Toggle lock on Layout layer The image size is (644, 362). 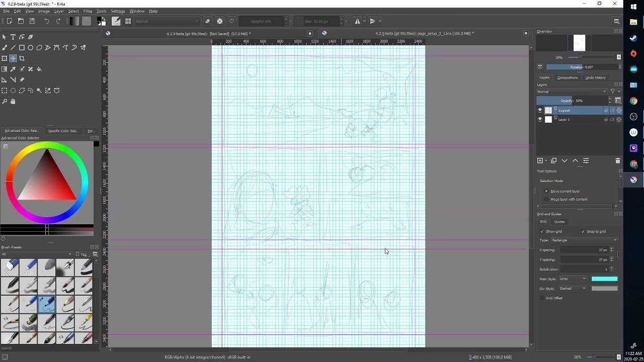[x=606, y=110]
